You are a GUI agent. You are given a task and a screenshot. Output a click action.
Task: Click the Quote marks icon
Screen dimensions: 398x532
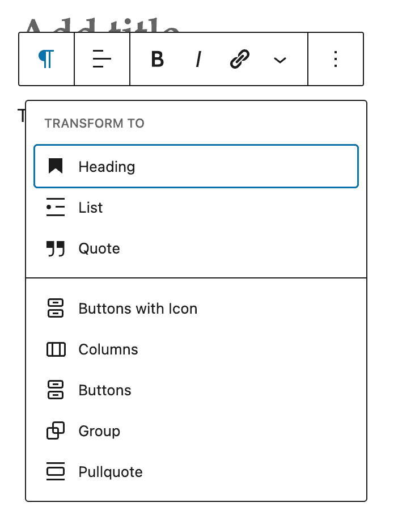click(x=56, y=248)
